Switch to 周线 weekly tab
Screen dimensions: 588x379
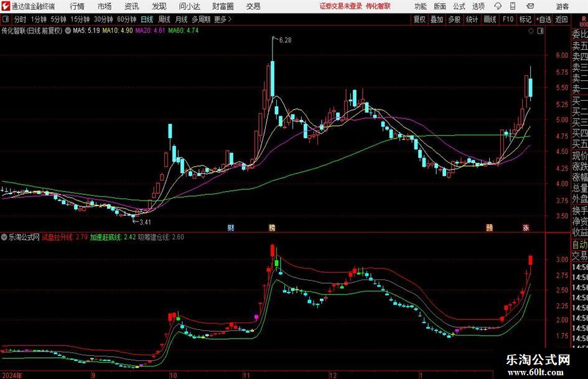click(x=164, y=19)
